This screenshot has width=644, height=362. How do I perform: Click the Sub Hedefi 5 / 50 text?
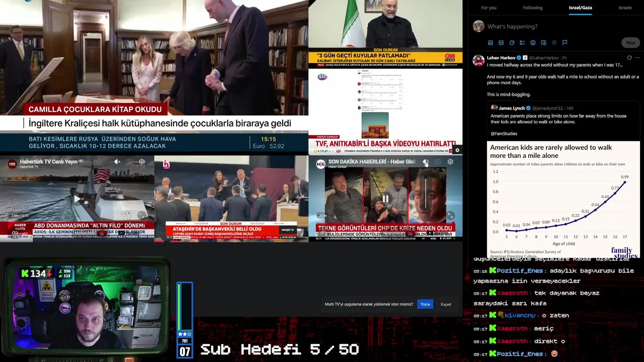(280, 350)
